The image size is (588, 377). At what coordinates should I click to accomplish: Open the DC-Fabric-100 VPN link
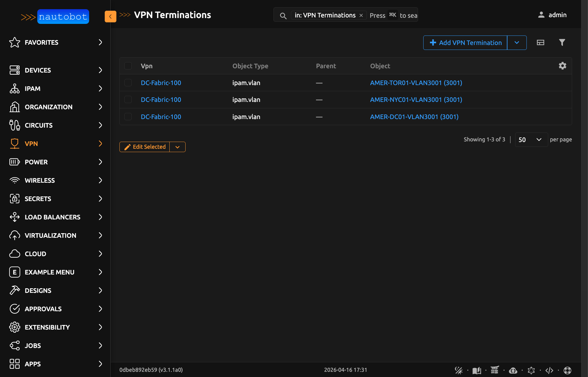161,83
